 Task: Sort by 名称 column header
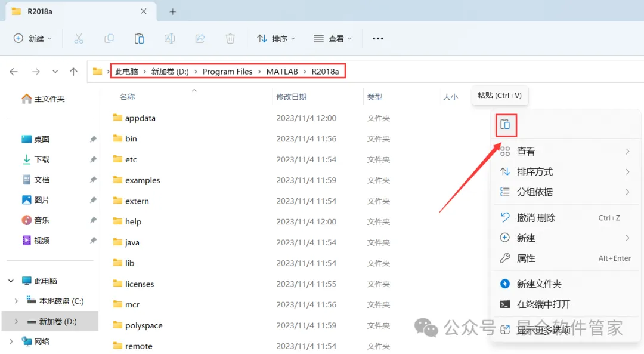[127, 97]
